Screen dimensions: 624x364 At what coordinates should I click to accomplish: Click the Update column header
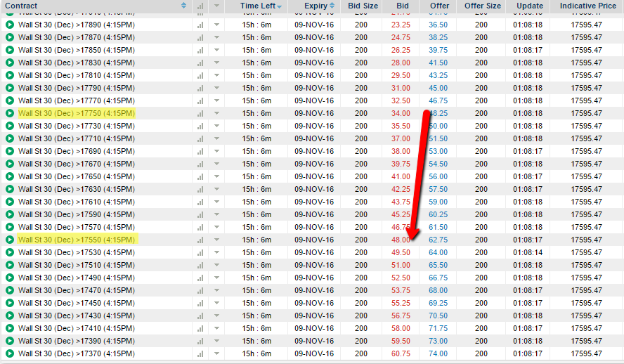pyautogui.click(x=530, y=6)
